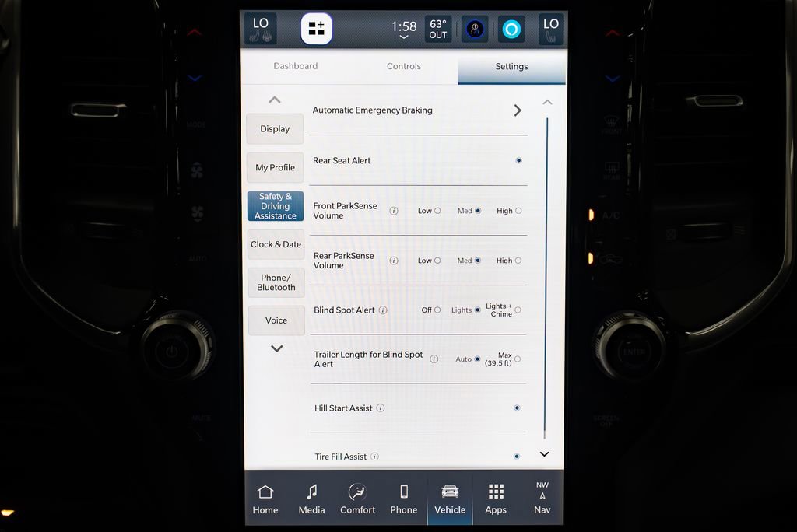
Task: Set Front ParkSense Volume to High
Action: click(x=518, y=211)
